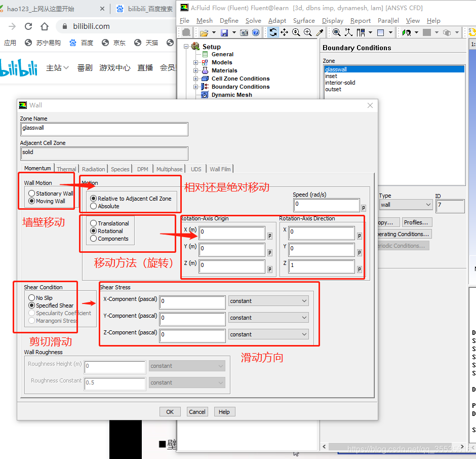This screenshot has width=476, height=459.
Task: Select Rotational motion radio button
Action: pyautogui.click(x=94, y=231)
